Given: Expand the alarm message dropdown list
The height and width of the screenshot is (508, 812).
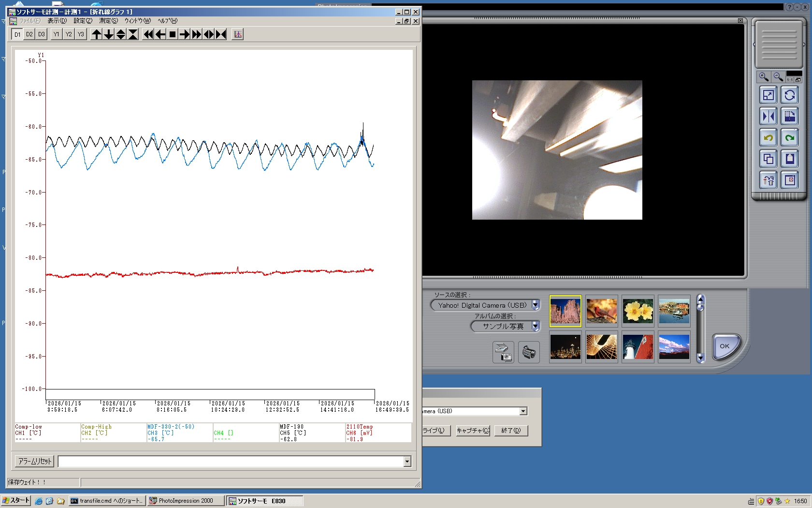Looking at the screenshot, I should (407, 462).
